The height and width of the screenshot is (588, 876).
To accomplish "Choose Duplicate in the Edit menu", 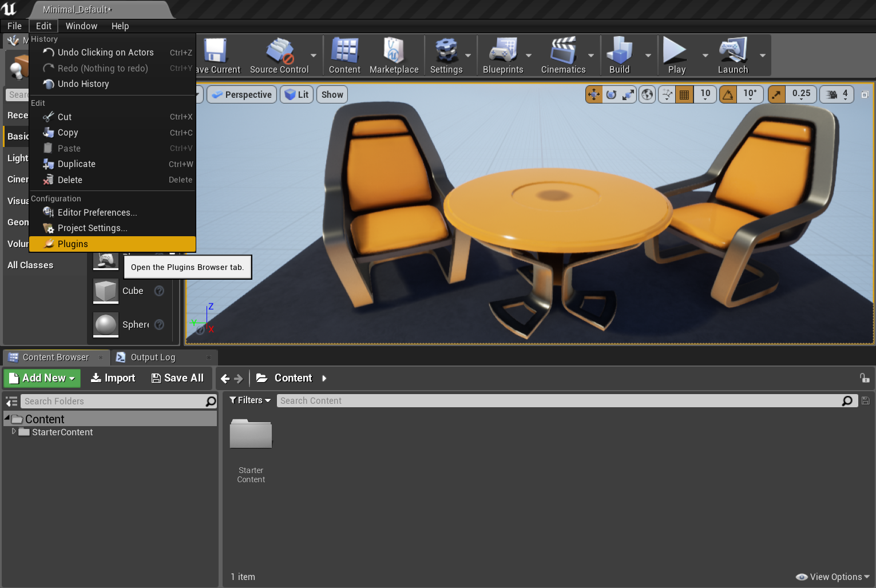I will click(x=113, y=164).
